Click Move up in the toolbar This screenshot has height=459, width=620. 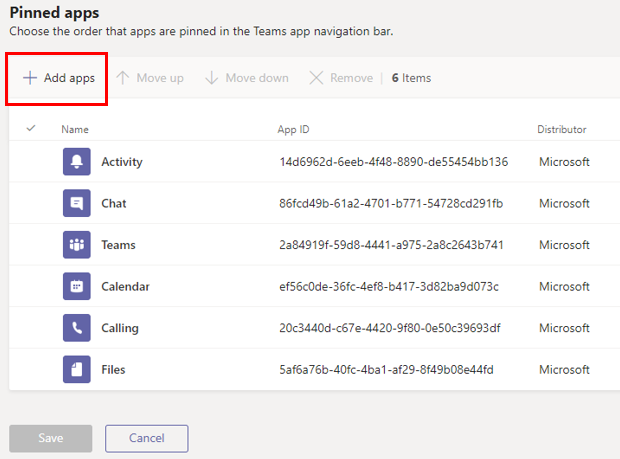[150, 78]
